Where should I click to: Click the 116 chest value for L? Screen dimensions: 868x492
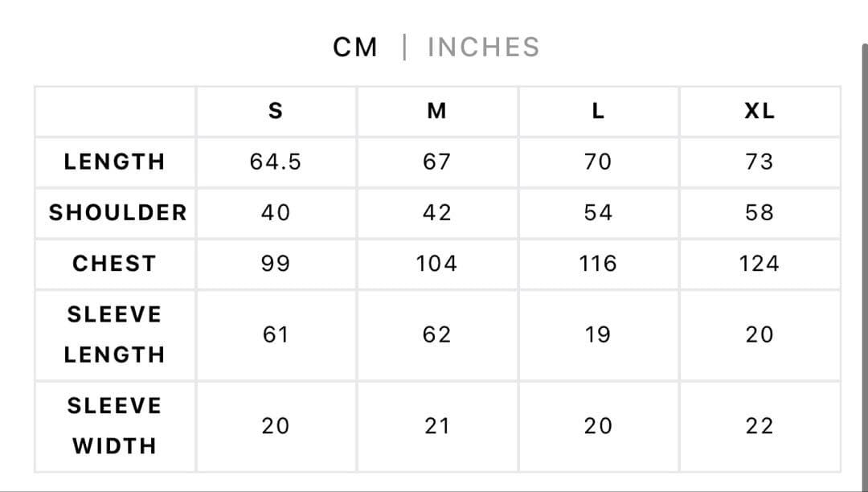pyautogui.click(x=598, y=264)
